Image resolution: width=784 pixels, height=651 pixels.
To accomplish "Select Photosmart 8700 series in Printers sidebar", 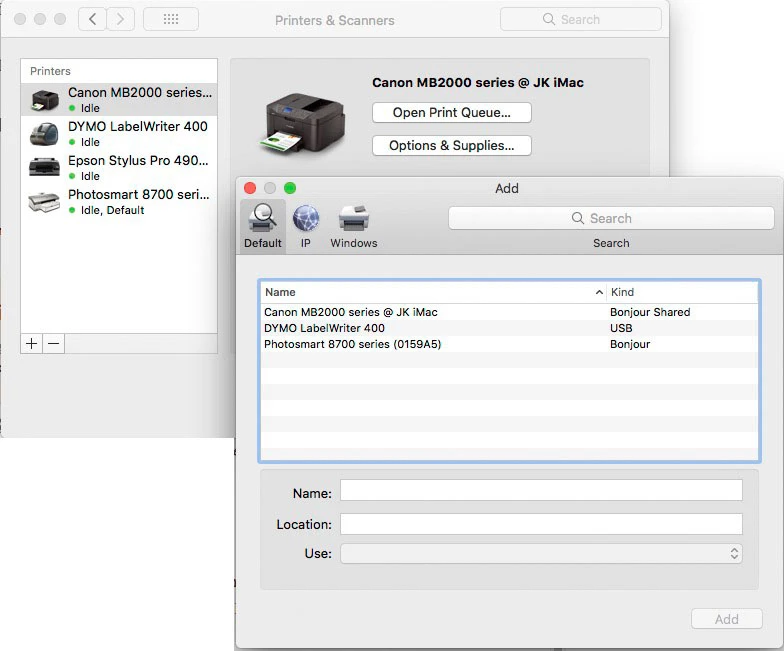I will (119, 202).
